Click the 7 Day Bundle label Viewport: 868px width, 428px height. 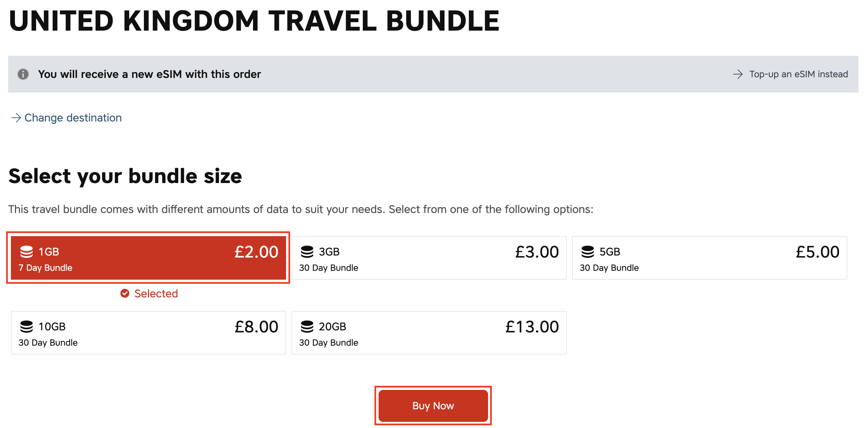[46, 268]
